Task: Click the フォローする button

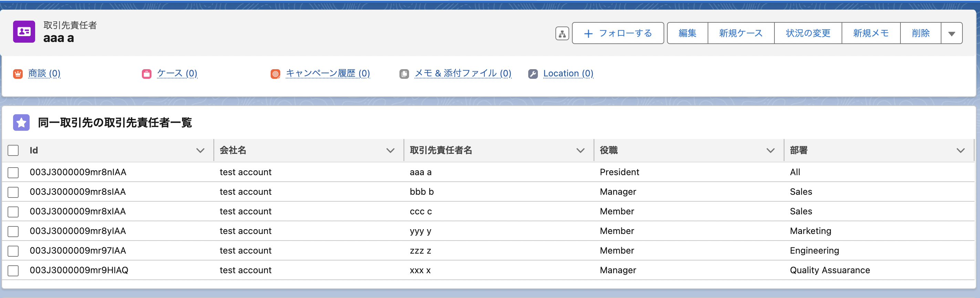Action: tap(618, 33)
